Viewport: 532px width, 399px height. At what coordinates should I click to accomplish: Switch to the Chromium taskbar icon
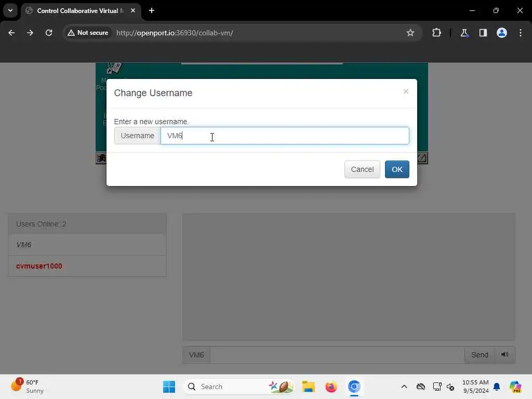[x=354, y=387]
